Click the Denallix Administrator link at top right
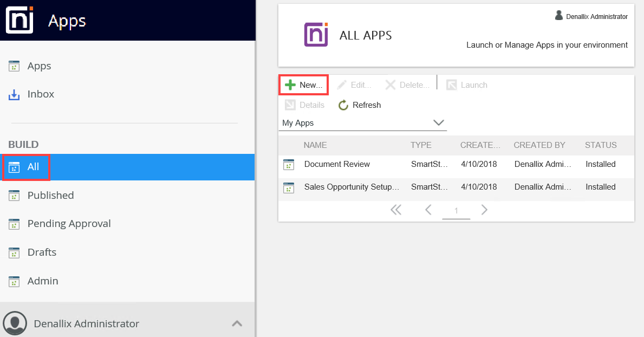This screenshot has width=644, height=337. point(596,17)
